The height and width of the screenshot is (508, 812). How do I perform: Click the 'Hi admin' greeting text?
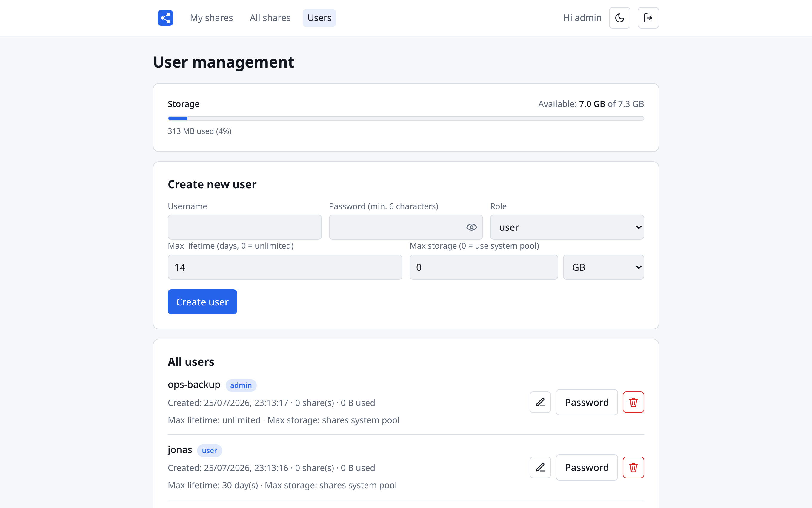582,18
